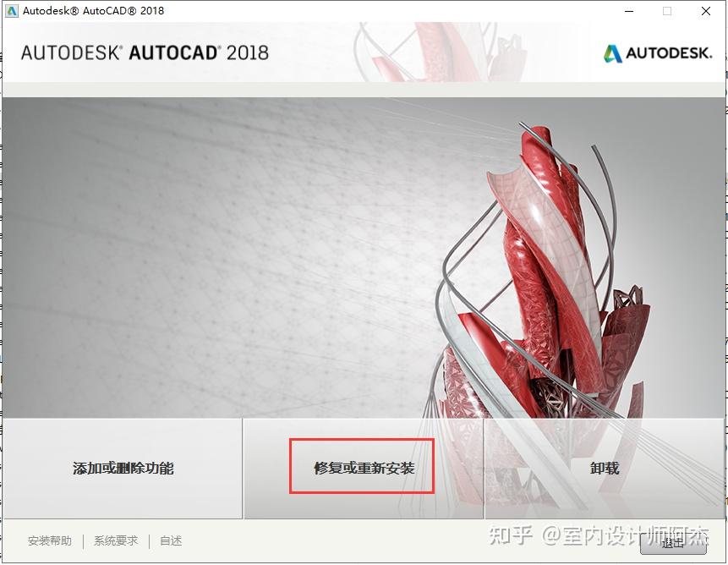
Task: Select 添加或删除功能 to modify features
Action: (123, 469)
